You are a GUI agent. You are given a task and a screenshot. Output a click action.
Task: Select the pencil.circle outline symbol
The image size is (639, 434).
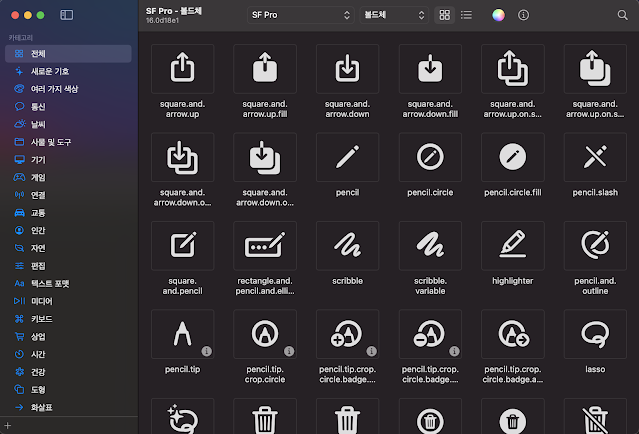(430, 157)
